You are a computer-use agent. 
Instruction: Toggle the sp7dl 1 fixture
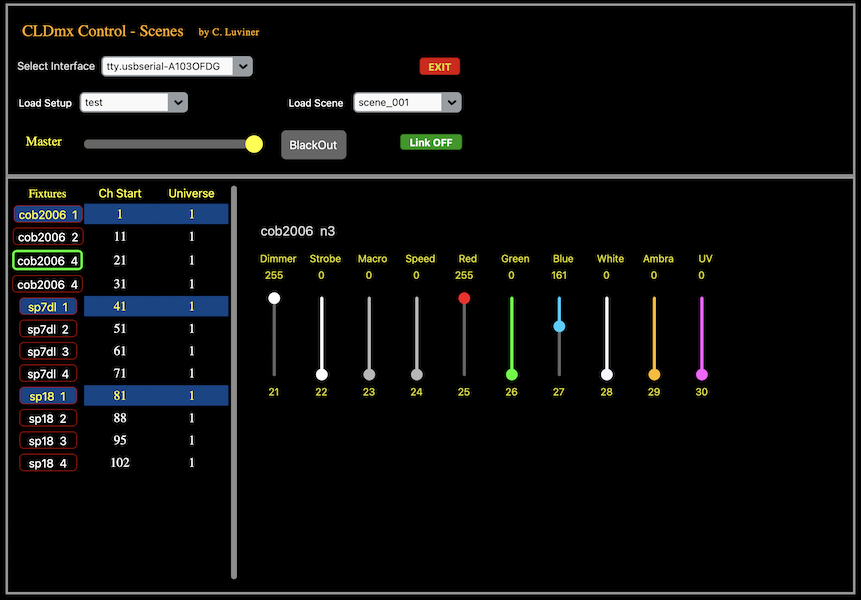pos(48,307)
